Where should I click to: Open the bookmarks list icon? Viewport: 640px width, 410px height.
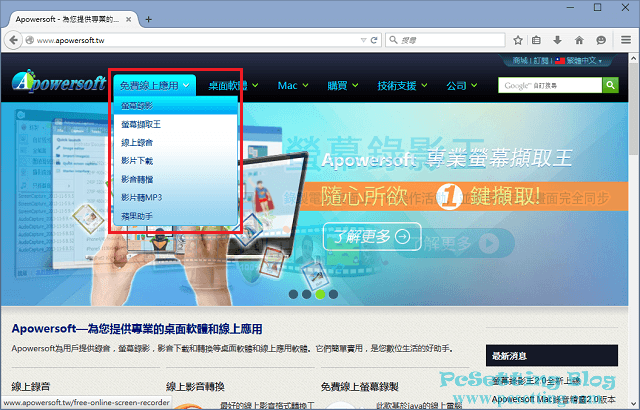coord(536,40)
